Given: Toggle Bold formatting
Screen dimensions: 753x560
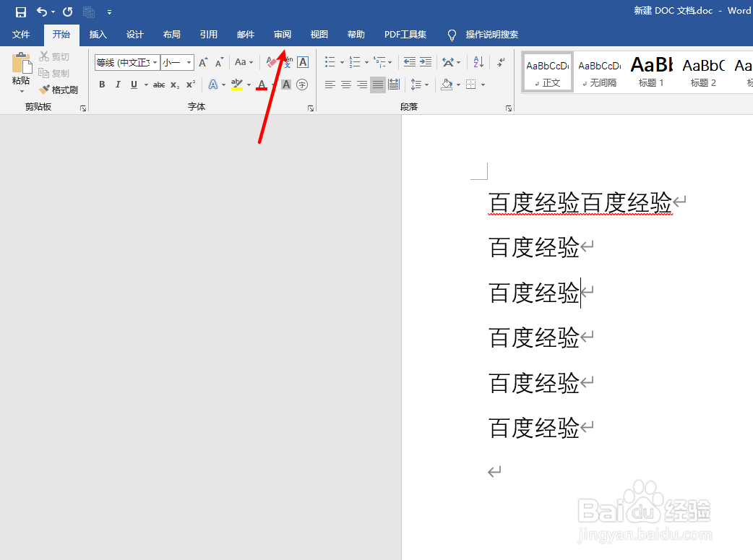Looking at the screenshot, I should [102, 85].
